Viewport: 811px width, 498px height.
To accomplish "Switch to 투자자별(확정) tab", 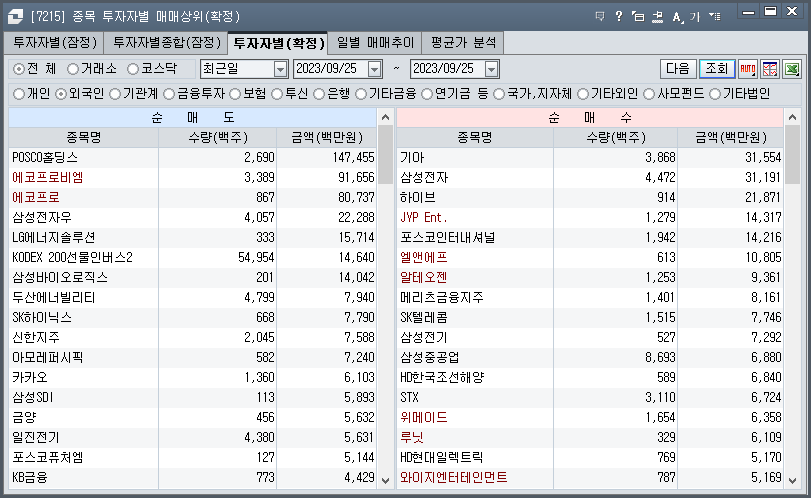I will click(x=278, y=42).
